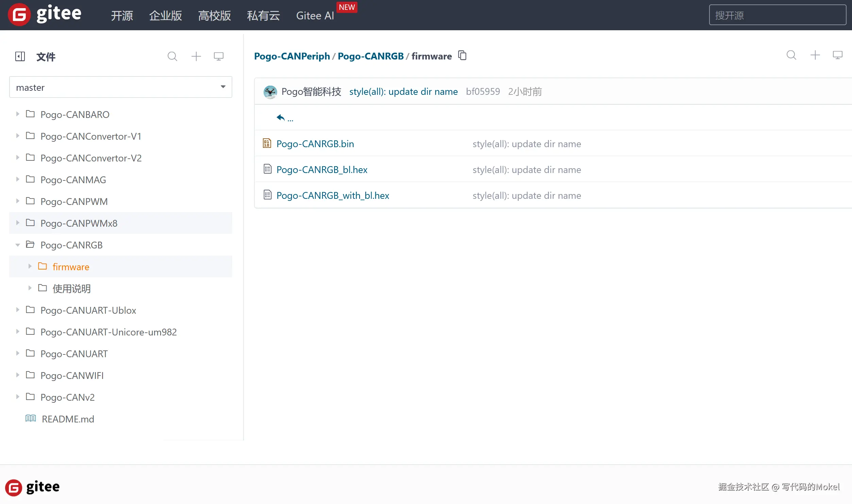Click the 搜开源 search input field
852x504 pixels.
777,15
